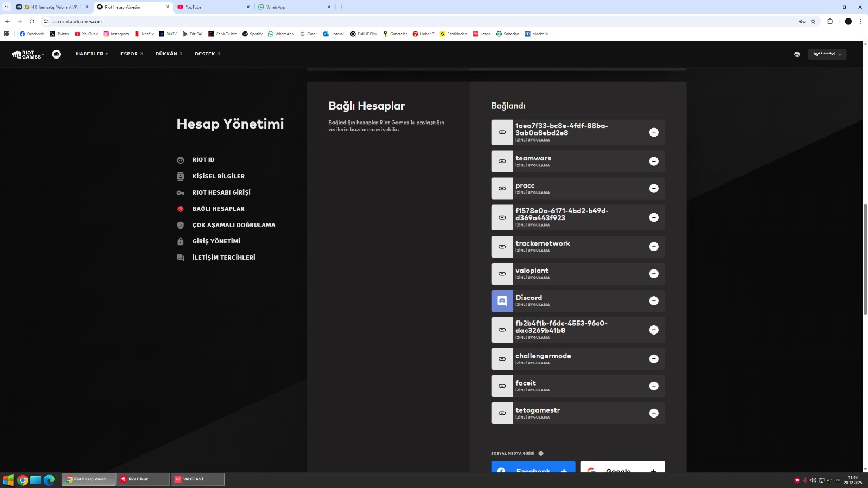Open the Gmail bookmark

309,34
